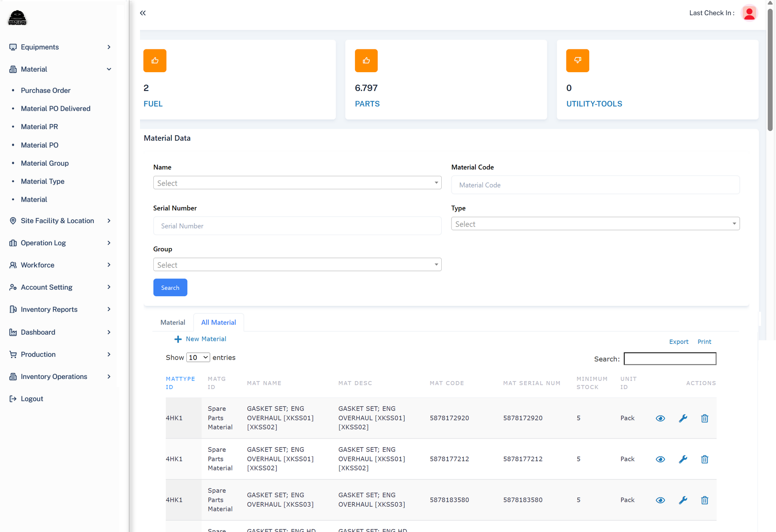Open the Name Select dropdown
The image size is (776, 532).
click(297, 183)
